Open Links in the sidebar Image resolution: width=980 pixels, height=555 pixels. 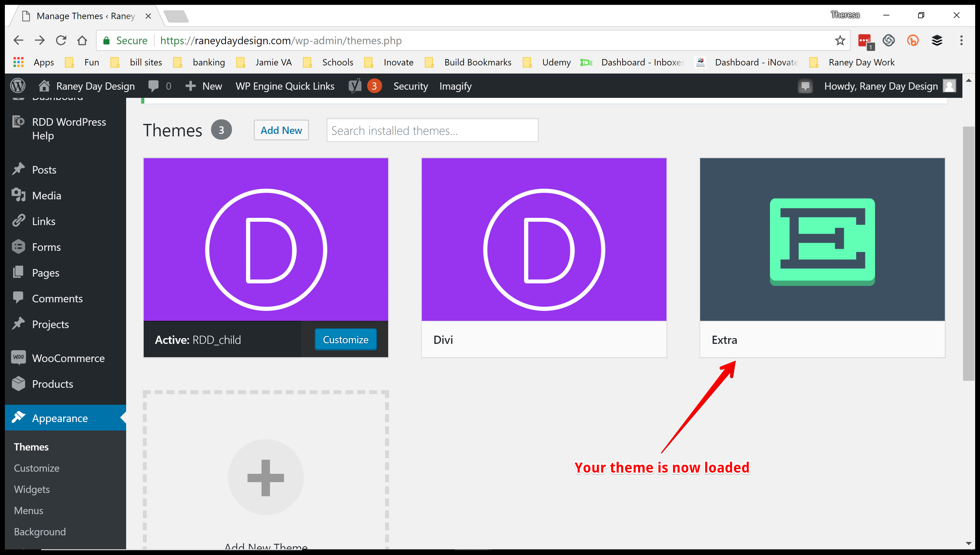(x=65, y=221)
